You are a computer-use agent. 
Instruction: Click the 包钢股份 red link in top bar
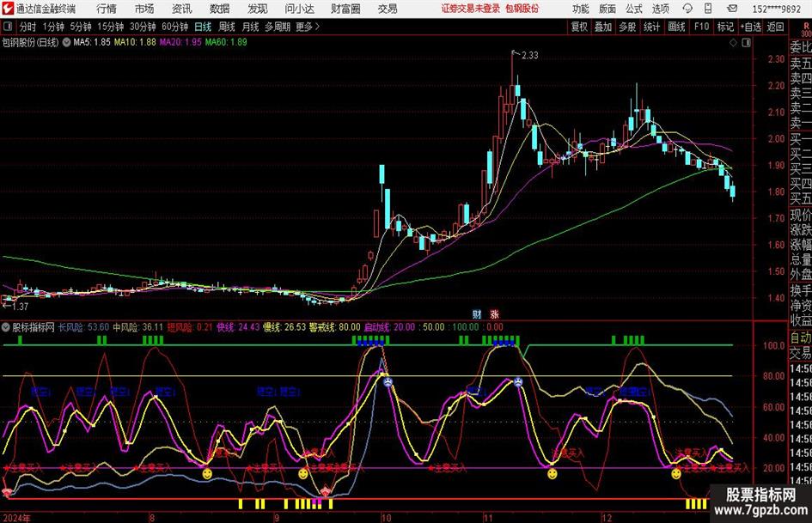pos(522,9)
